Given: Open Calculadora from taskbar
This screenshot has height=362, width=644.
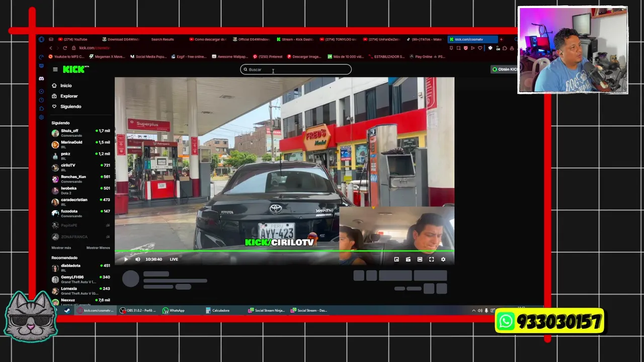Looking at the screenshot, I should (217, 311).
